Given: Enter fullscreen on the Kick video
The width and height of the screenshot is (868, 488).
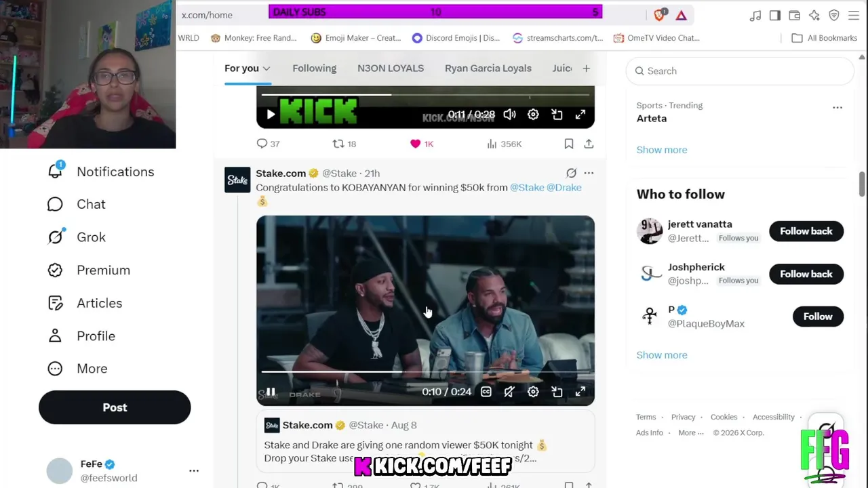Looking at the screenshot, I should click(580, 115).
